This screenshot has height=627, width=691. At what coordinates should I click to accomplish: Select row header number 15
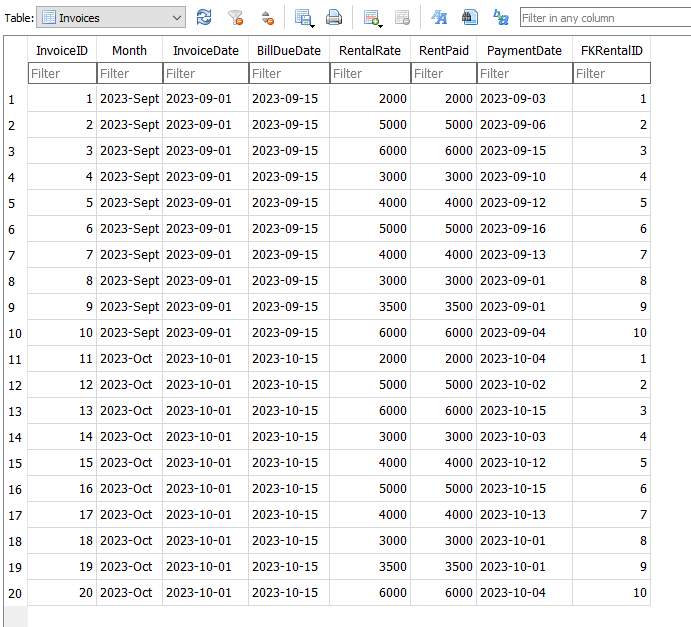click(15, 463)
